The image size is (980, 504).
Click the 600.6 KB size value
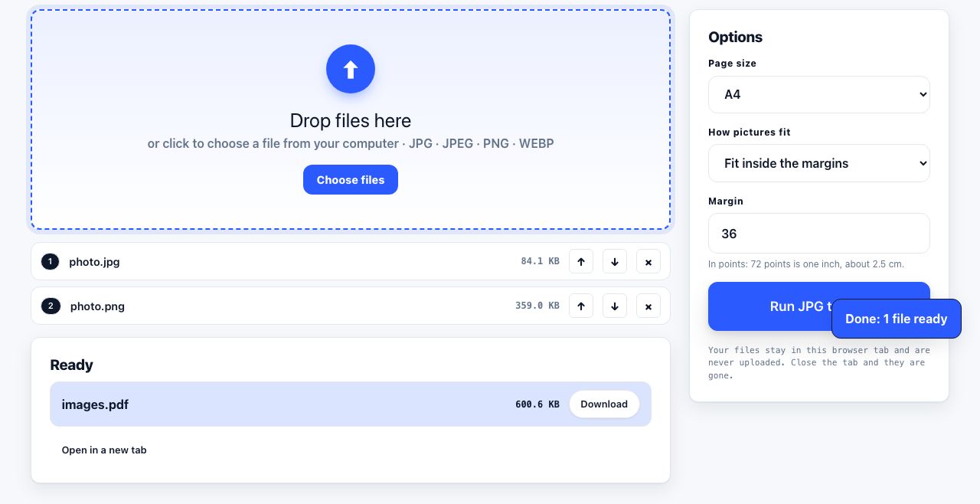coord(537,404)
